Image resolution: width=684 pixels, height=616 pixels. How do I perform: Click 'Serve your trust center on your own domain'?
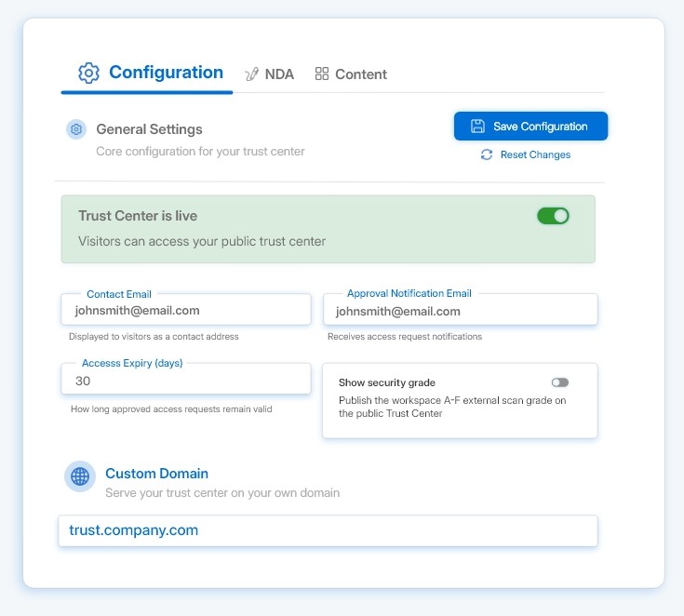pyautogui.click(x=222, y=492)
